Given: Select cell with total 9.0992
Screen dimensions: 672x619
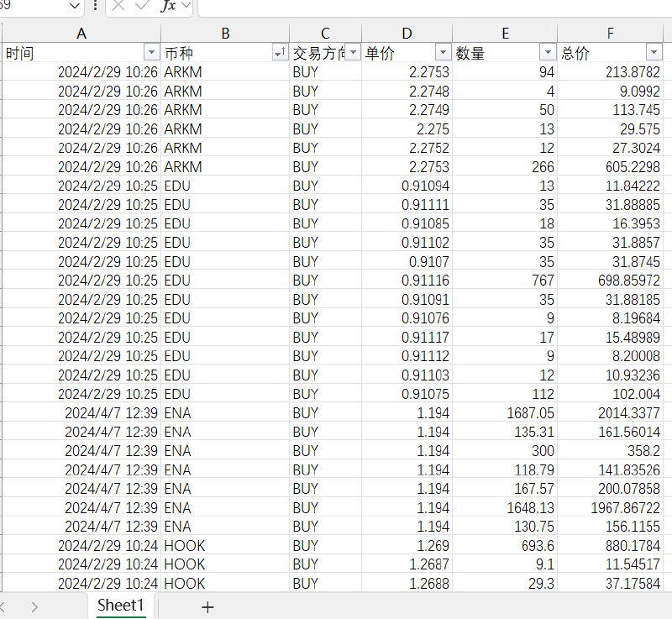Looking at the screenshot, I should [611, 91].
